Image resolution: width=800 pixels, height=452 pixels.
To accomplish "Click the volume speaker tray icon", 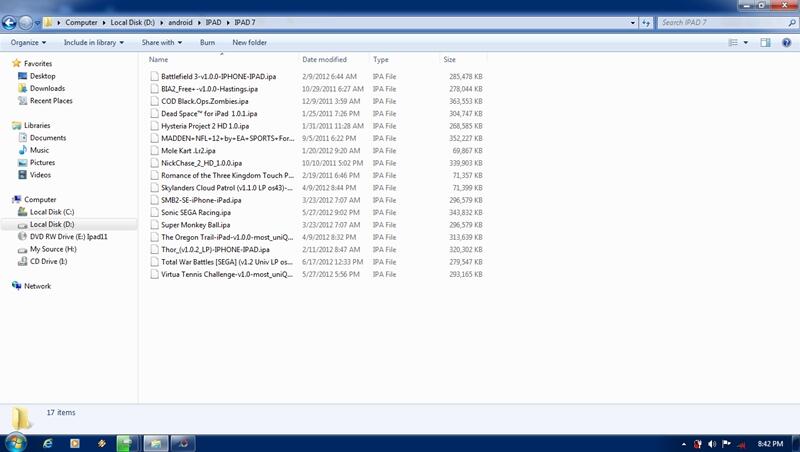I will tap(712, 444).
